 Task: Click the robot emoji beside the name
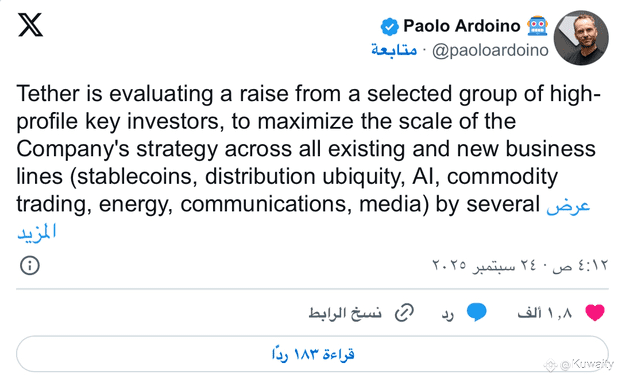tap(538, 26)
